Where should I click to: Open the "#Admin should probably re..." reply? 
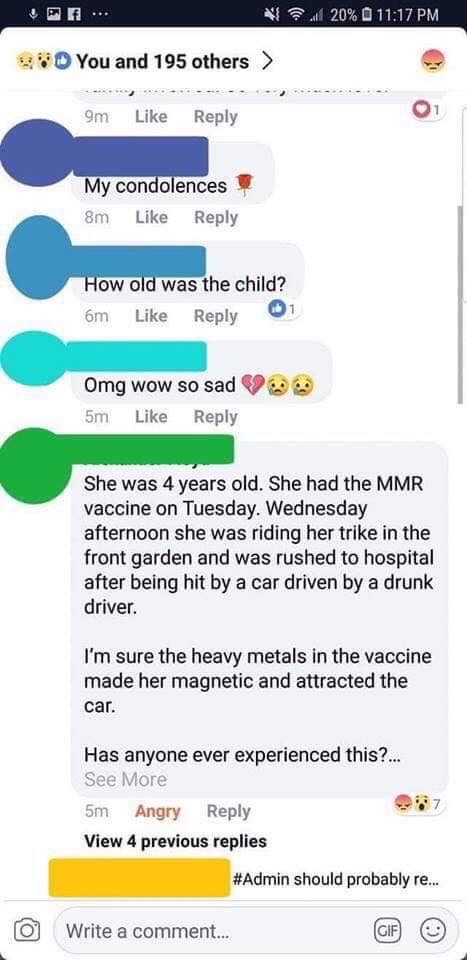(x=335, y=879)
